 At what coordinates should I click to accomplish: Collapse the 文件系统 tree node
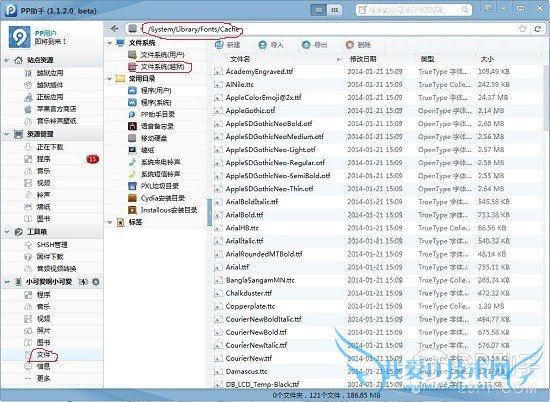coord(110,43)
